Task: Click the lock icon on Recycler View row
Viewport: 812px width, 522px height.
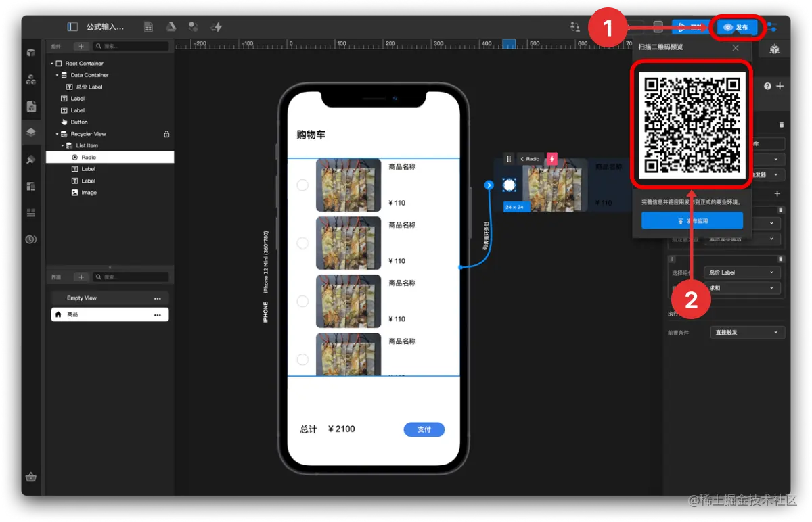Action: tap(166, 134)
